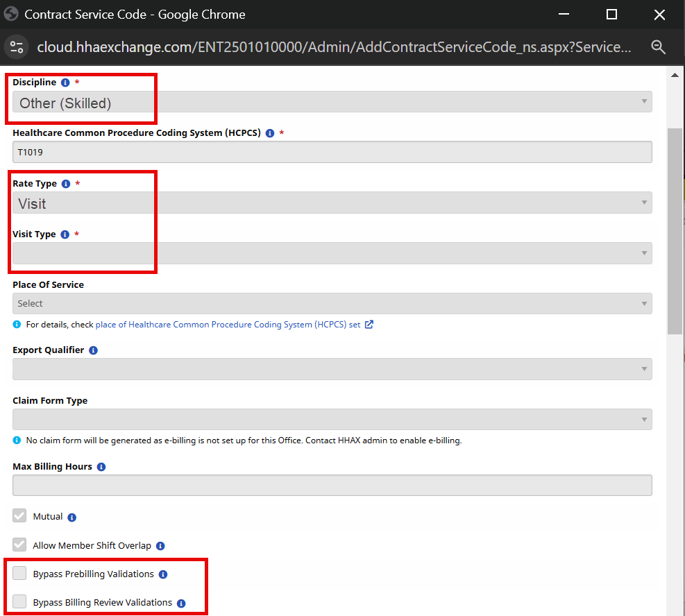Toggle the Mutual checkbox
Screen dimensions: 685x616
pos(20,517)
